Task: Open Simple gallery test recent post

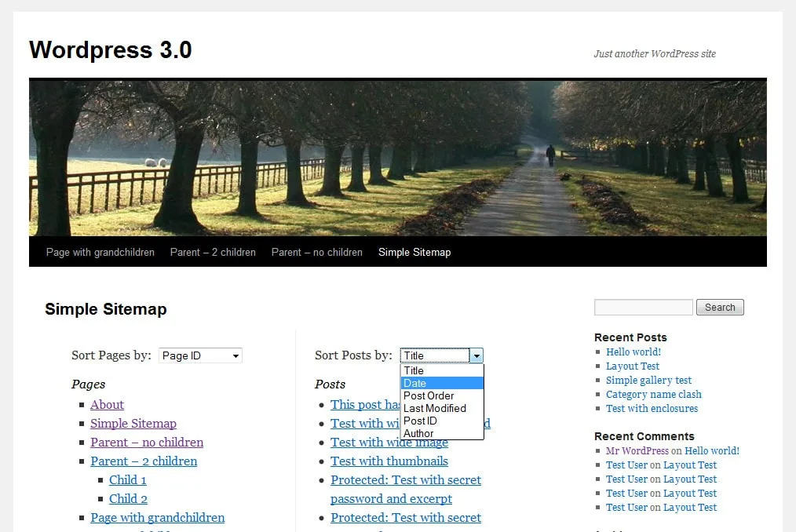Action: point(648,381)
